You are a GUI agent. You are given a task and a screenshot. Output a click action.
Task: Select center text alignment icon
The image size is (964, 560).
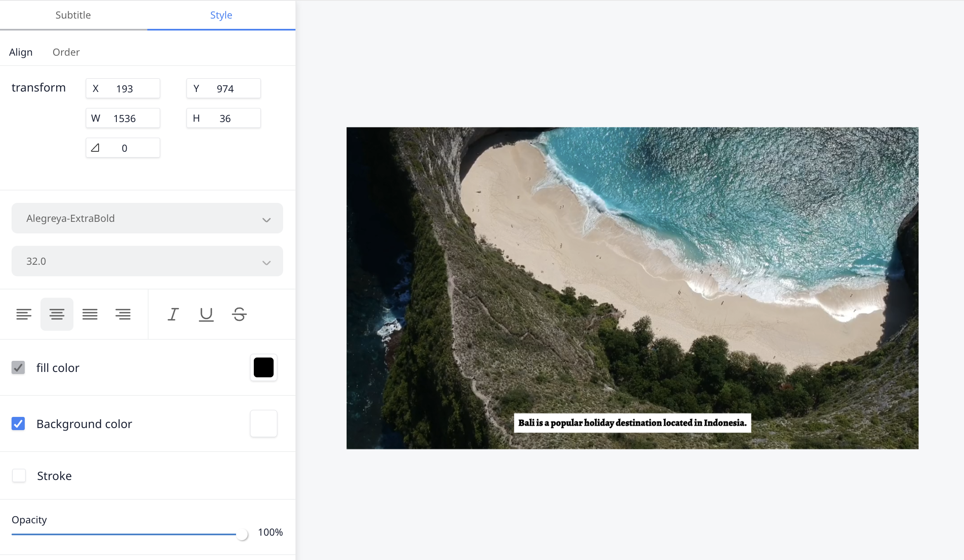pyautogui.click(x=57, y=314)
